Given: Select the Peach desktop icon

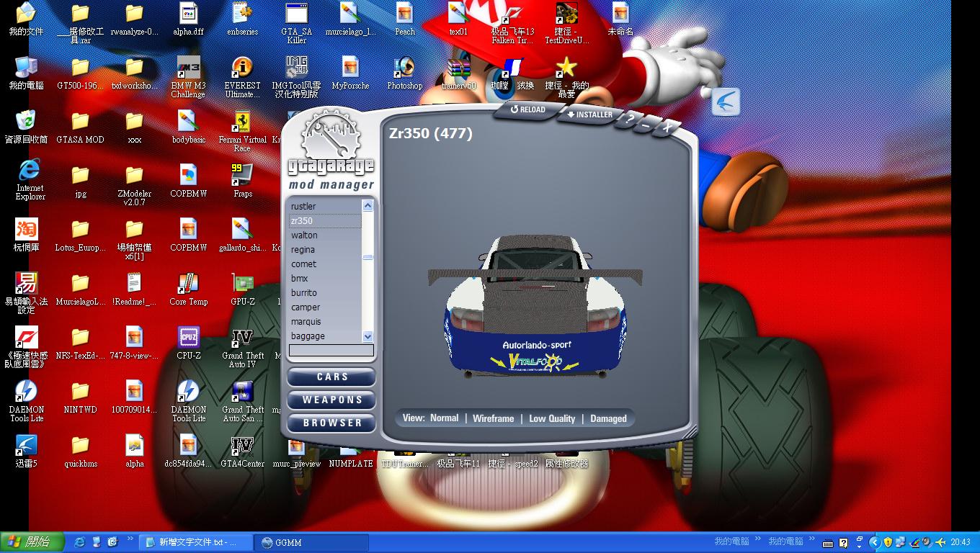Looking at the screenshot, I should pos(404,19).
